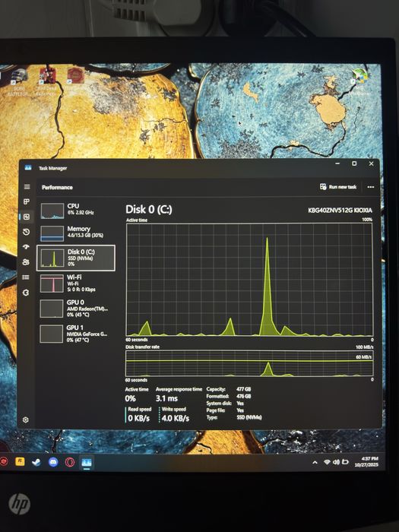Screen dimensions: 399x532
Task: Open the battery status tray icon
Action: point(345,462)
